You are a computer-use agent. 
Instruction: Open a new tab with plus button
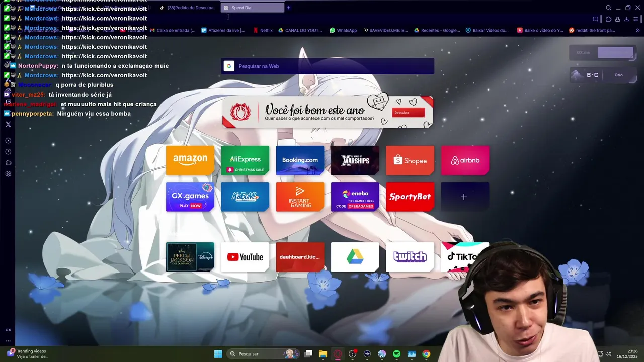pyautogui.click(x=288, y=8)
